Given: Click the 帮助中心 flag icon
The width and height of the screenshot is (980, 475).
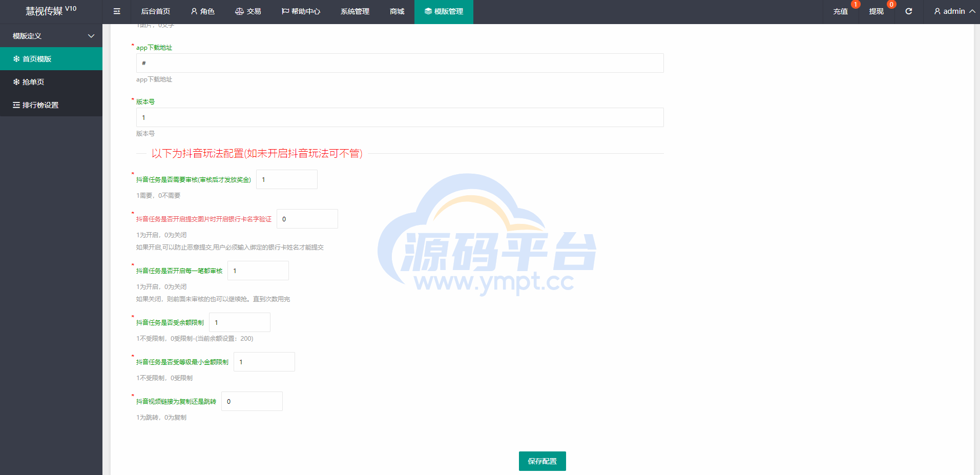Looking at the screenshot, I should 285,11.
